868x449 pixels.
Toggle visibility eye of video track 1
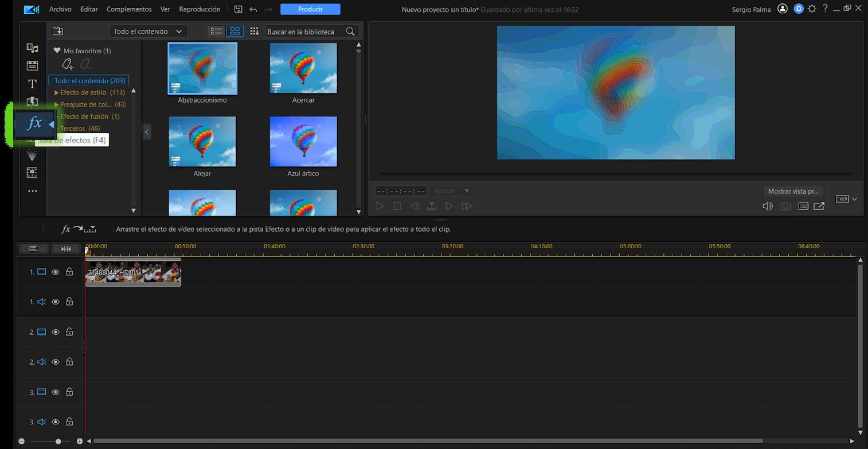pyautogui.click(x=56, y=272)
